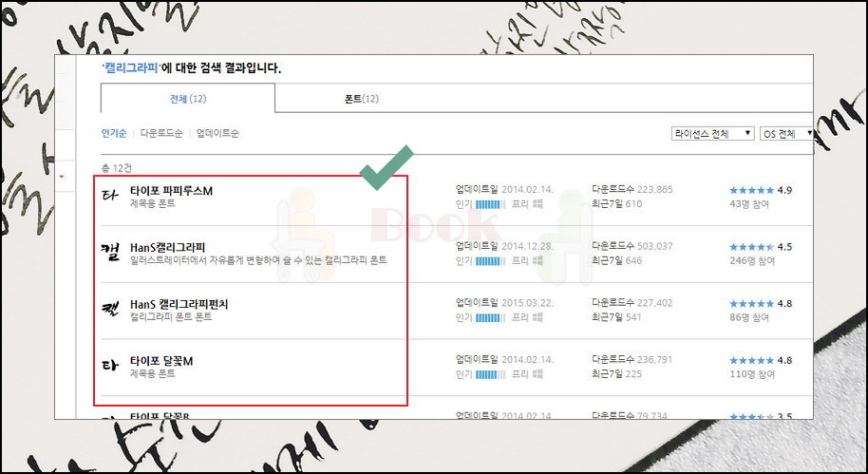Click the 업데이트일 2014.12.28. text
The image size is (868, 474).
tap(504, 246)
